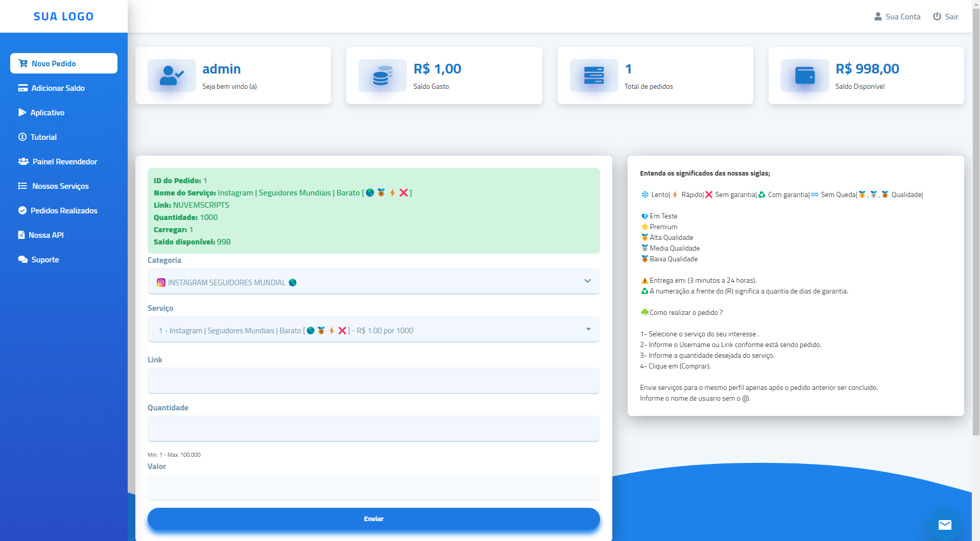The height and width of the screenshot is (541, 980).
Task: Click the NUVEMSCRIPTS link text
Action: 200,205
